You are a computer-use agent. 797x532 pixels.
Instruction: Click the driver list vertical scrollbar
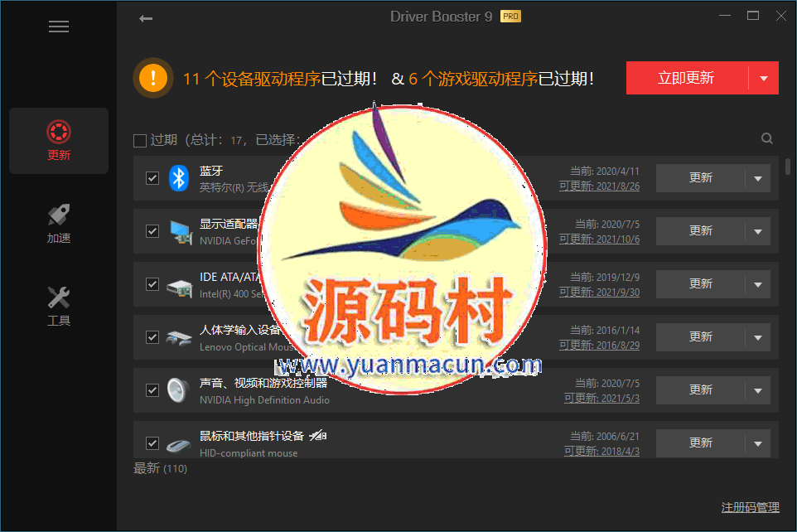click(x=787, y=166)
